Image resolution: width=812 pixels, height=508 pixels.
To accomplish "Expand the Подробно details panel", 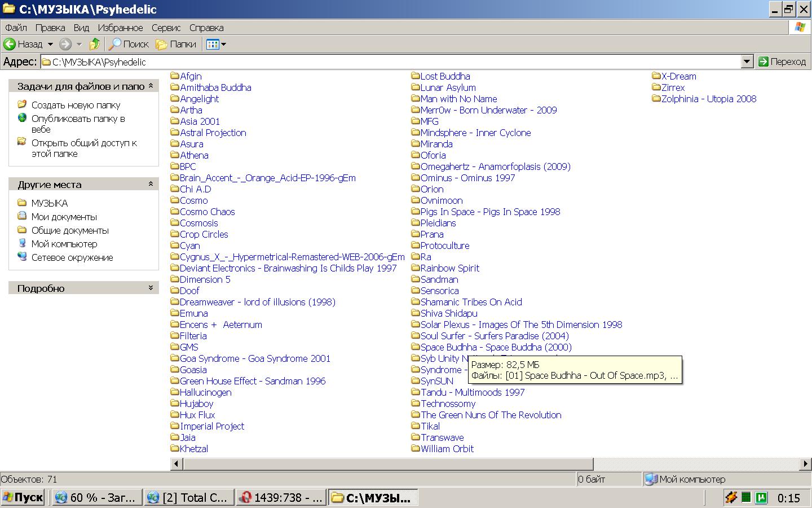I will tap(151, 288).
